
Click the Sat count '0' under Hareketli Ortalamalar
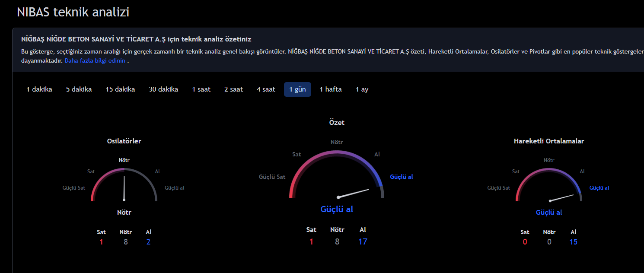[525, 242]
